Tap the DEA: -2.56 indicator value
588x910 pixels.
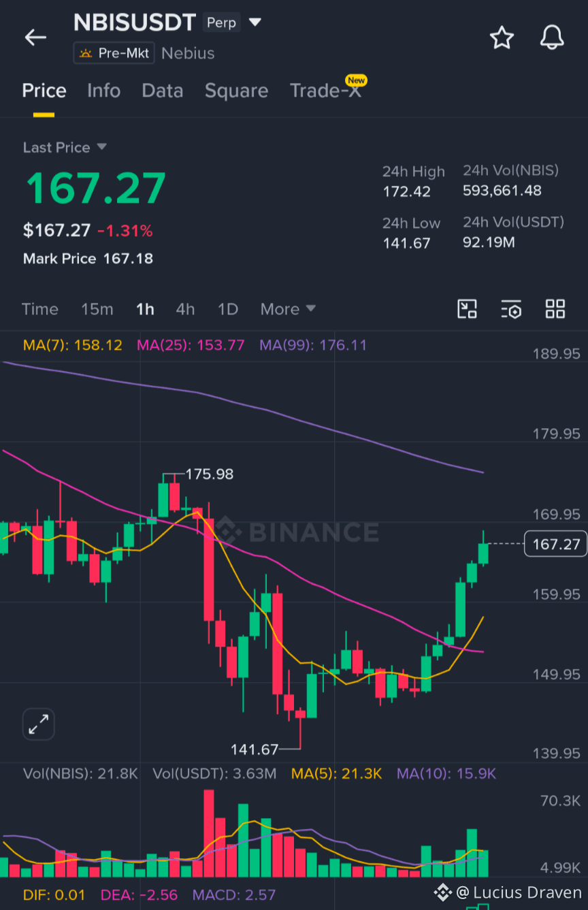click(139, 895)
